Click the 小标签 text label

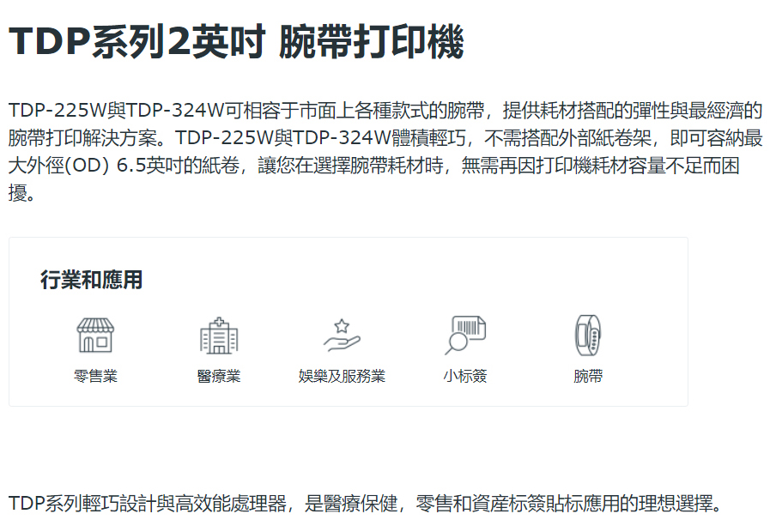pyautogui.click(x=465, y=376)
